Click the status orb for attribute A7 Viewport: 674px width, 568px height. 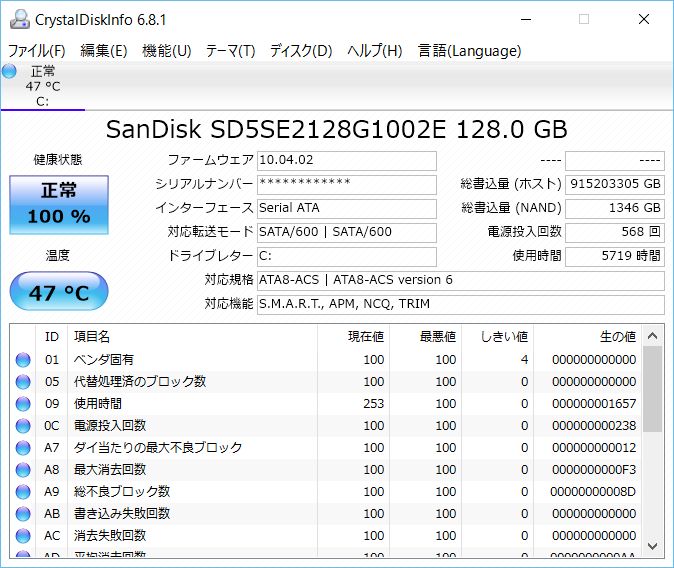23,448
